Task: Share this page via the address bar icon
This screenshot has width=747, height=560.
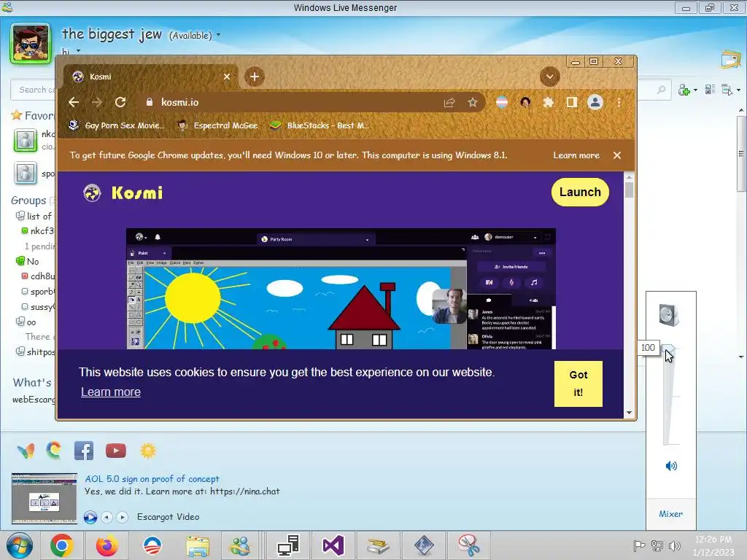Action: (449, 102)
